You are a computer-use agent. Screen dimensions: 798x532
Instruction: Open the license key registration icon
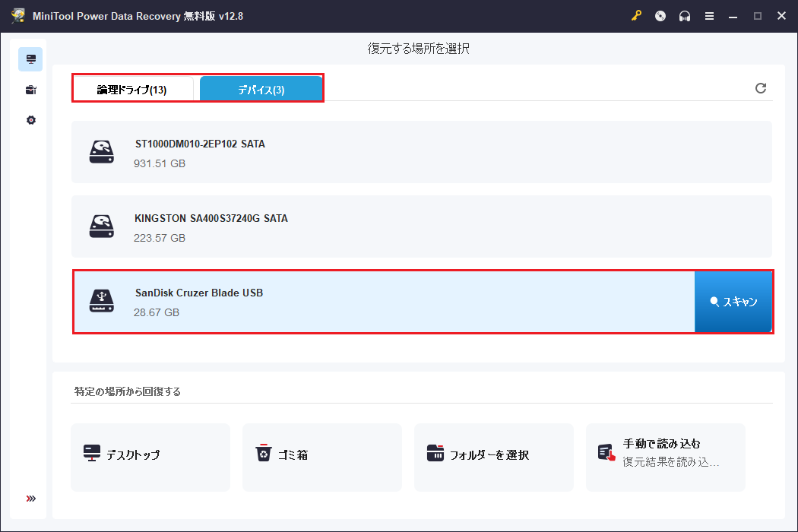point(637,15)
